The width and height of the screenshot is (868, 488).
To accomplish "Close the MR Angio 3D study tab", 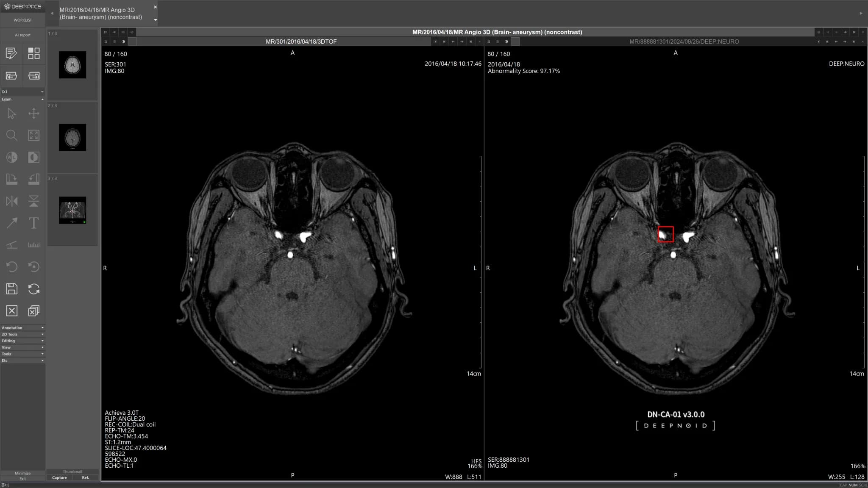I will (x=155, y=7).
